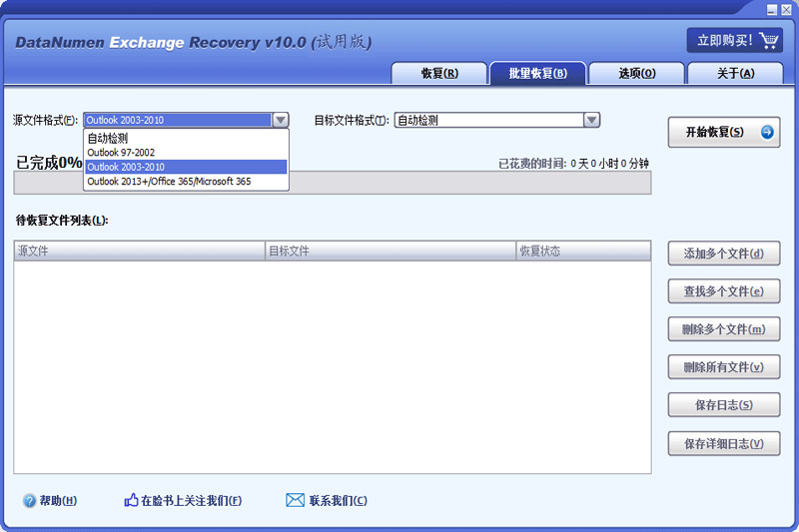This screenshot has width=799, height=532.
Task: Minimize the DataNumen window
Action: tap(772, 10)
